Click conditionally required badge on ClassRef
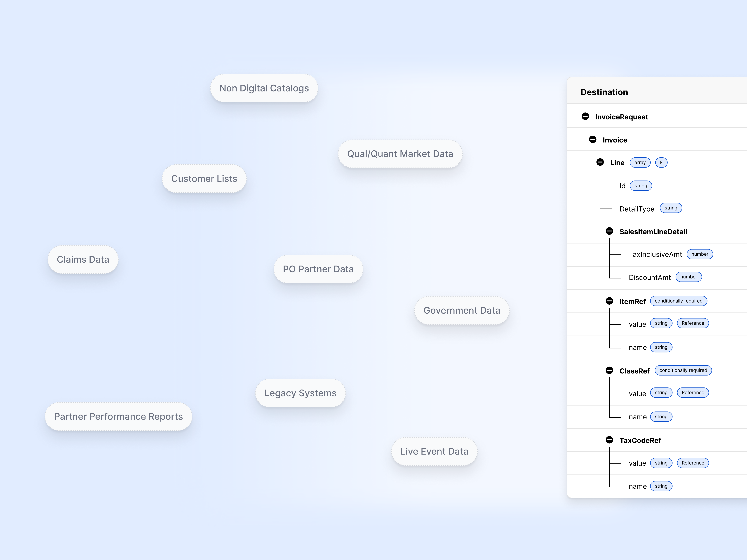 (x=683, y=370)
